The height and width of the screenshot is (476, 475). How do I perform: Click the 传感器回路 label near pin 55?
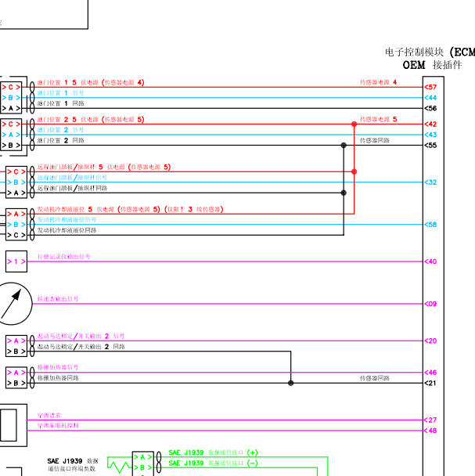[x=375, y=141]
